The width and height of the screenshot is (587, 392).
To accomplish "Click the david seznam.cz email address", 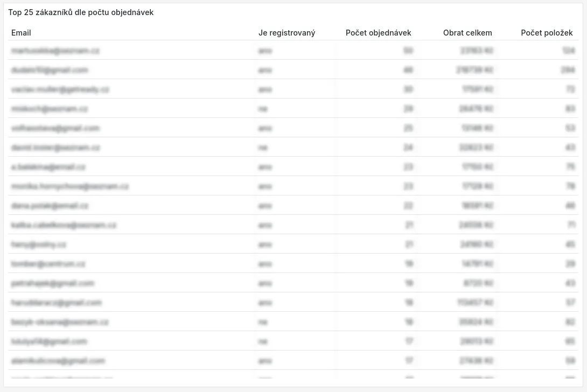I will click(55, 148).
